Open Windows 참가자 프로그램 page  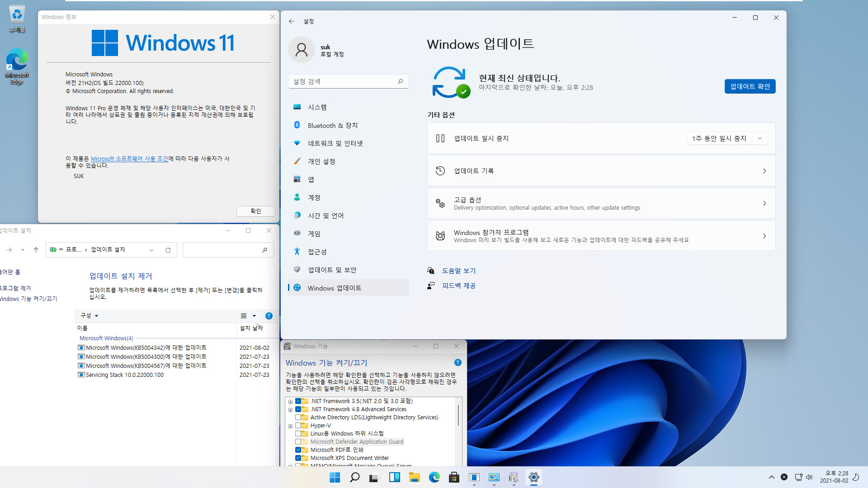pos(601,236)
